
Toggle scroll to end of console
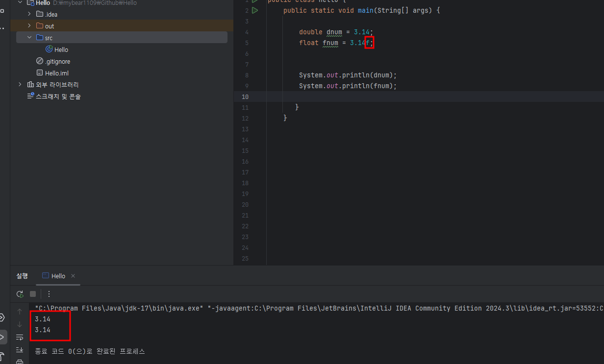pyautogui.click(x=20, y=350)
